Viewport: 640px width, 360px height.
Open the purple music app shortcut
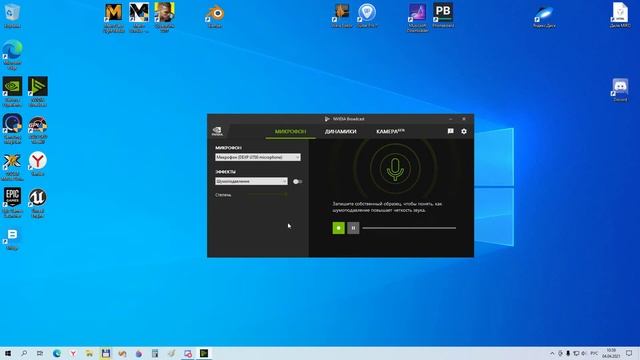pyautogui.click(x=417, y=18)
